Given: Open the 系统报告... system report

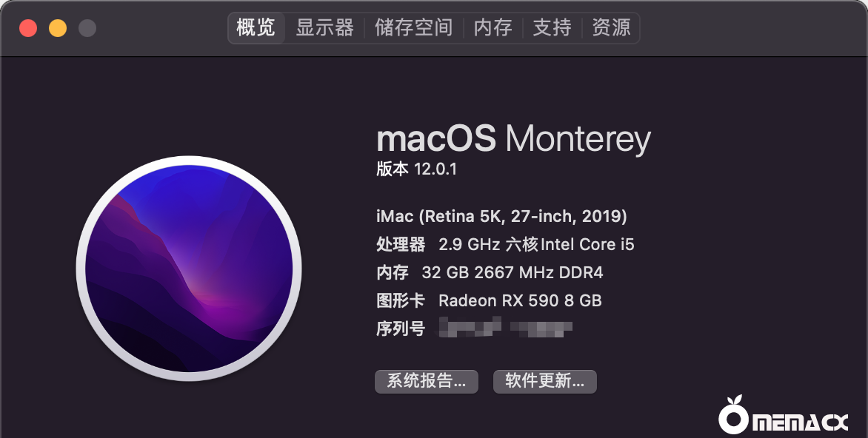Looking at the screenshot, I should pos(427,381).
